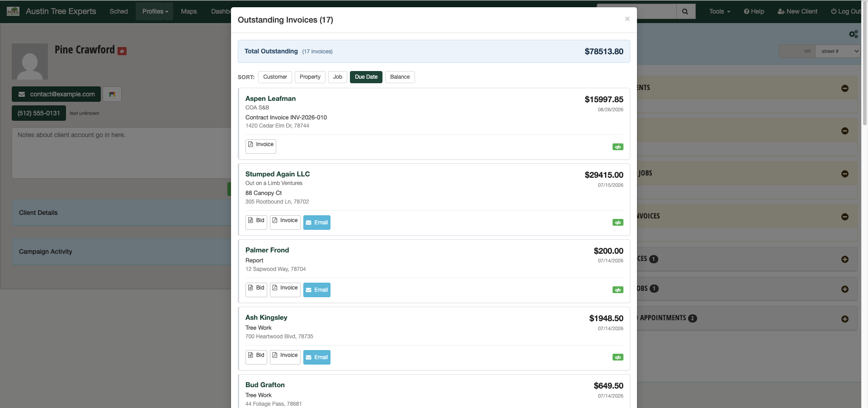The width and height of the screenshot is (868, 408).
Task: Click the client account notes text area
Action: click(122, 153)
